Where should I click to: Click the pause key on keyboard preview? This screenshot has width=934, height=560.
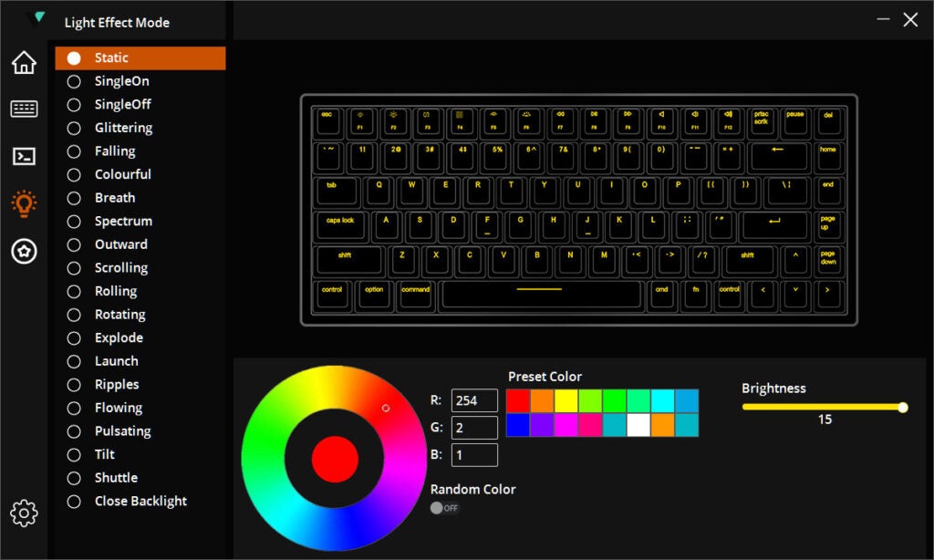point(795,121)
